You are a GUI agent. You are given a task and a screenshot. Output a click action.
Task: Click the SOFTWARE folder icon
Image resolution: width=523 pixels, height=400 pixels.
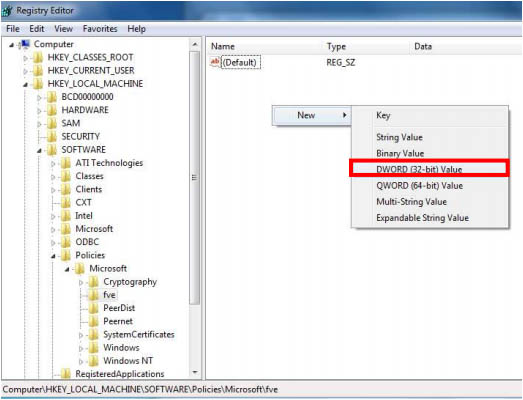click(x=52, y=150)
